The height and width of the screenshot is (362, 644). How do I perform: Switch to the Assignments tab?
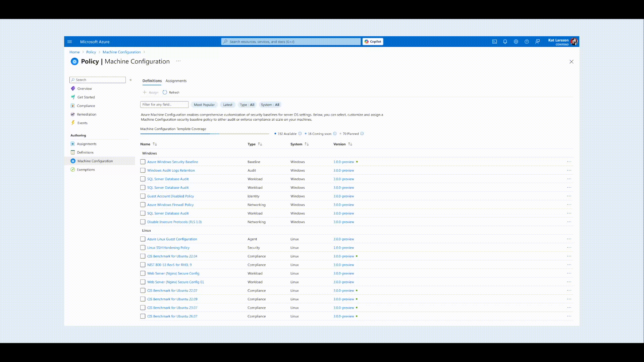176,81
